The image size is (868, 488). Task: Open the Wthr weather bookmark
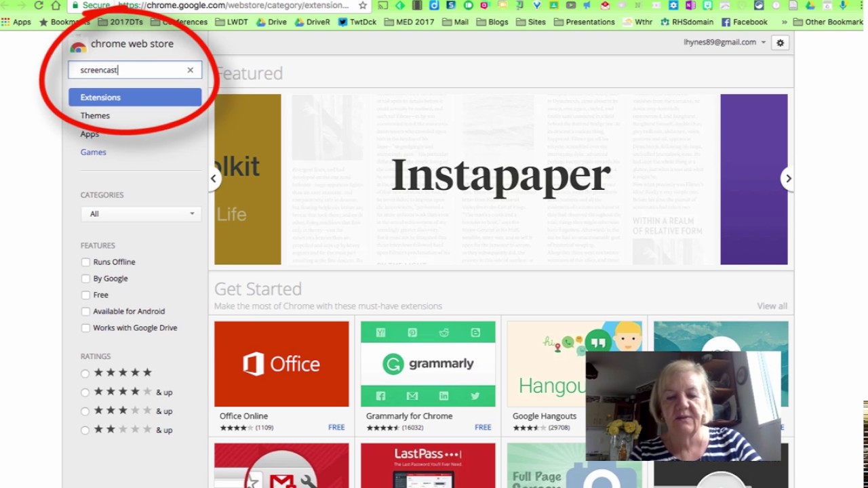[637, 22]
